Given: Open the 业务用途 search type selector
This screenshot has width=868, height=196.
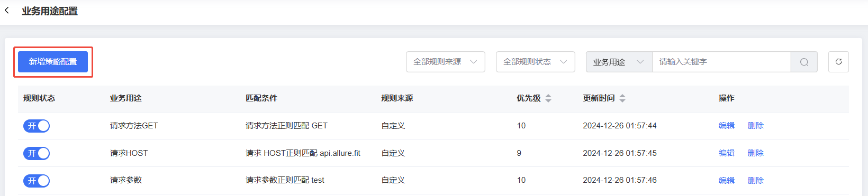Looking at the screenshot, I should [x=619, y=62].
